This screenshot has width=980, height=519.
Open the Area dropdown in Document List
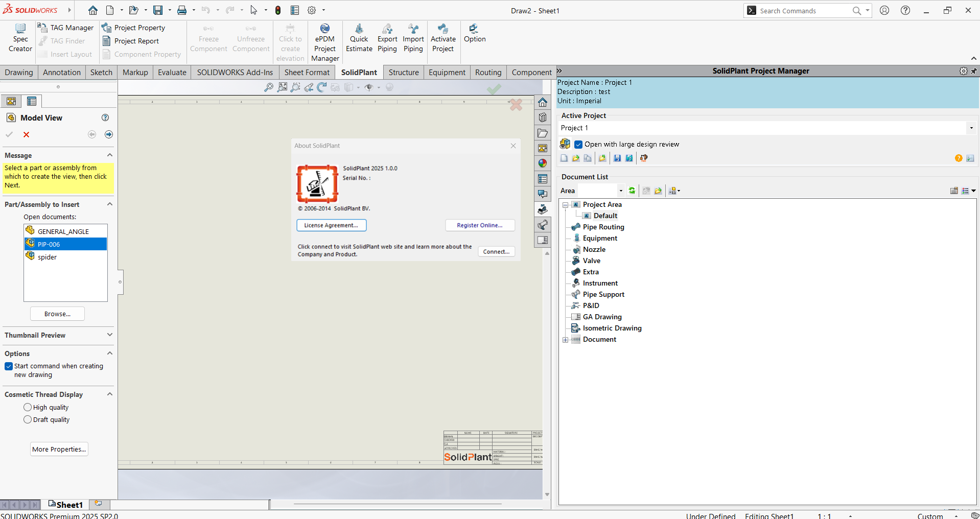coord(621,191)
